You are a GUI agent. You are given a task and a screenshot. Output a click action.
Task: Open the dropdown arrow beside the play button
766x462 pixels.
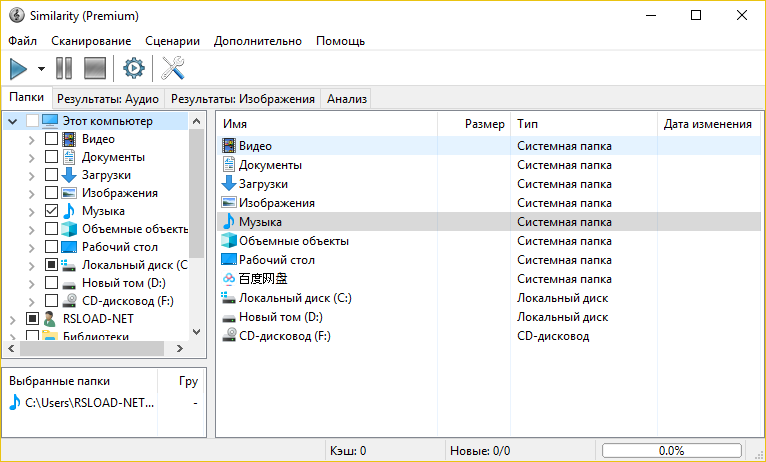click(41, 69)
